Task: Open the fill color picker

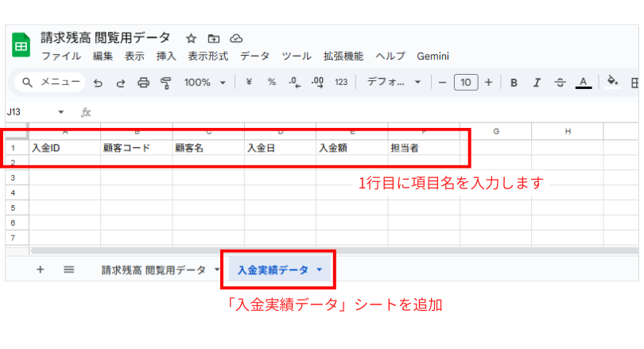Action: click(612, 81)
